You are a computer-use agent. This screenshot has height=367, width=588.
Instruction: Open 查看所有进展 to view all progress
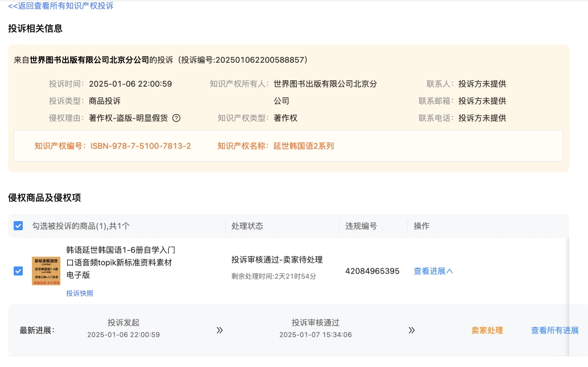tap(554, 331)
